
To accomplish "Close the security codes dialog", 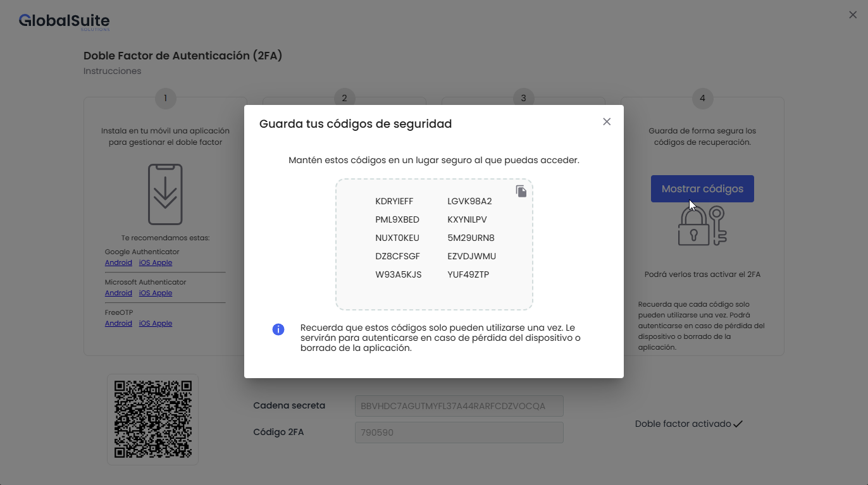I will (606, 122).
